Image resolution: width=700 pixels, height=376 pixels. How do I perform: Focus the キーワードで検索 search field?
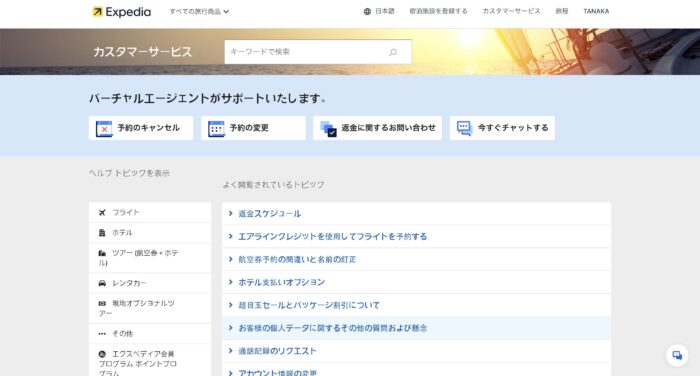[x=318, y=52]
